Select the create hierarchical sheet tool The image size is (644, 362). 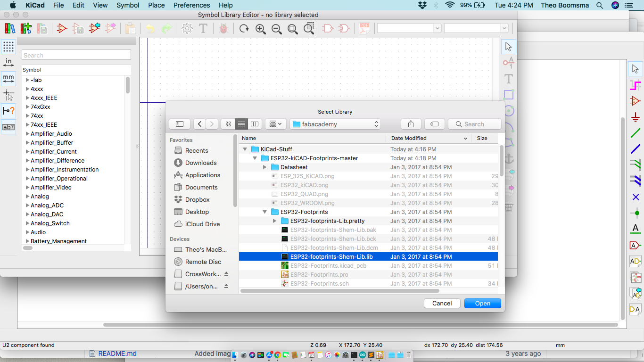click(x=636, y=277)
